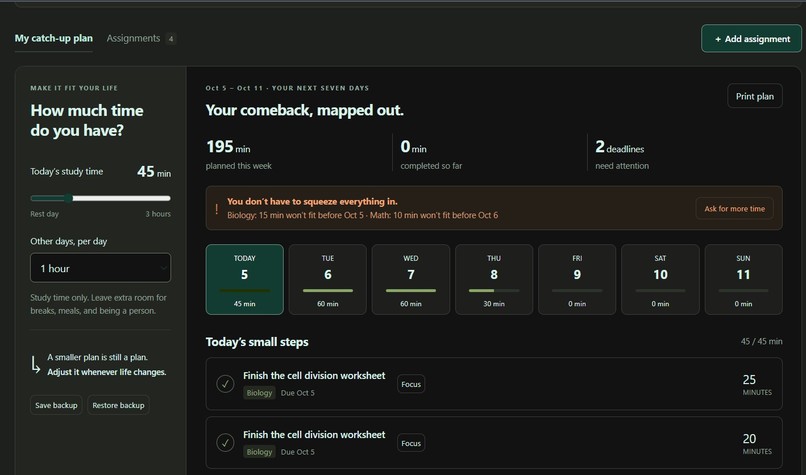Click Ask for more time
This screenshot has width=806, height=475.
[734, 209]
